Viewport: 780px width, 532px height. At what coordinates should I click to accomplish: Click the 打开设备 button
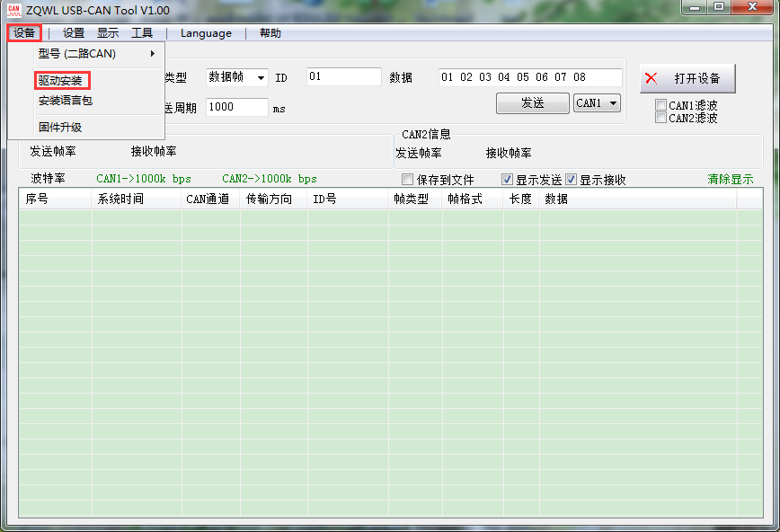pos(687,78)
